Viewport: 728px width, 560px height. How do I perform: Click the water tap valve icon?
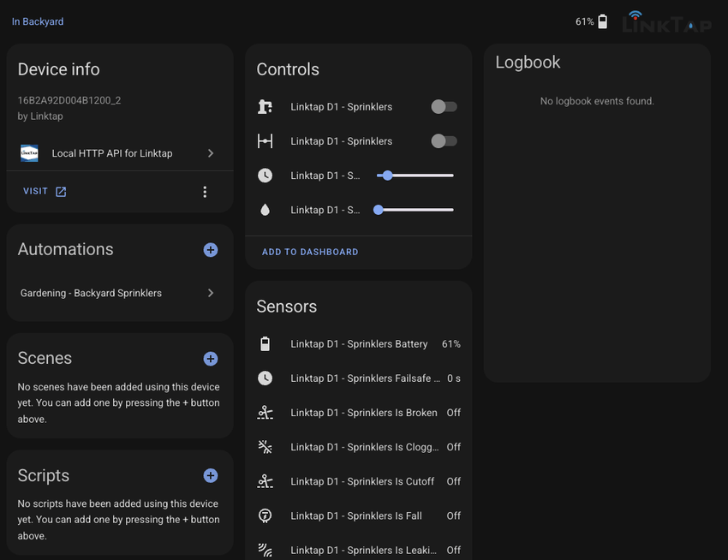click(266, 107)
